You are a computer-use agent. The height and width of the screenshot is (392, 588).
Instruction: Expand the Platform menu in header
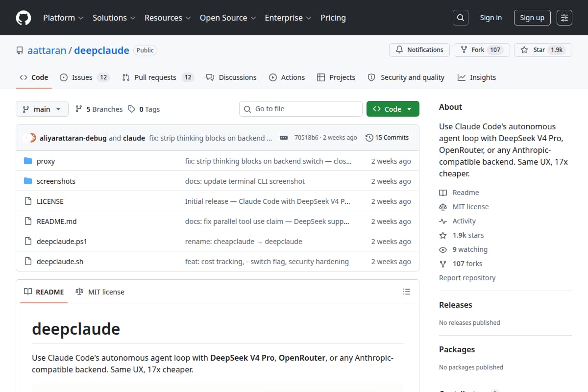(x=63, y=18)
